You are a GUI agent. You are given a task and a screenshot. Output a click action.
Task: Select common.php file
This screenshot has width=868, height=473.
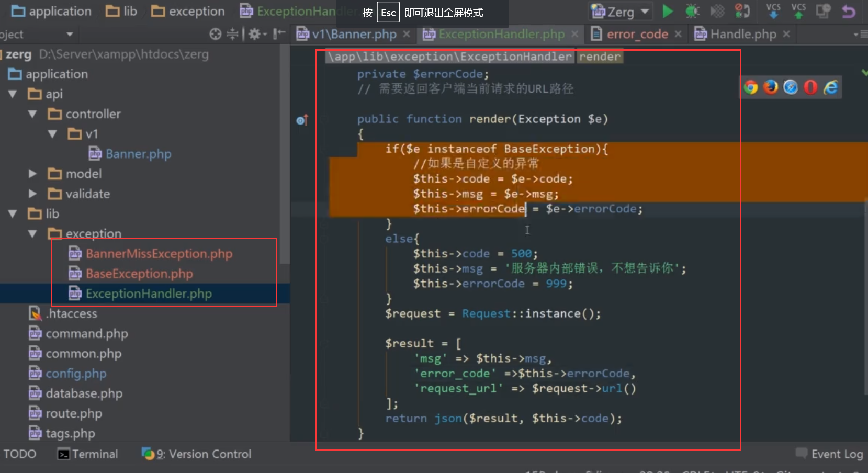click(x=75, y=353)
